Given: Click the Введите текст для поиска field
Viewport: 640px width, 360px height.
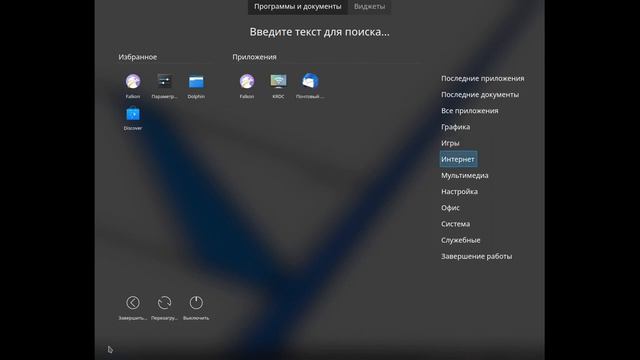Looking at the screenshot, I should click(320, 32).
